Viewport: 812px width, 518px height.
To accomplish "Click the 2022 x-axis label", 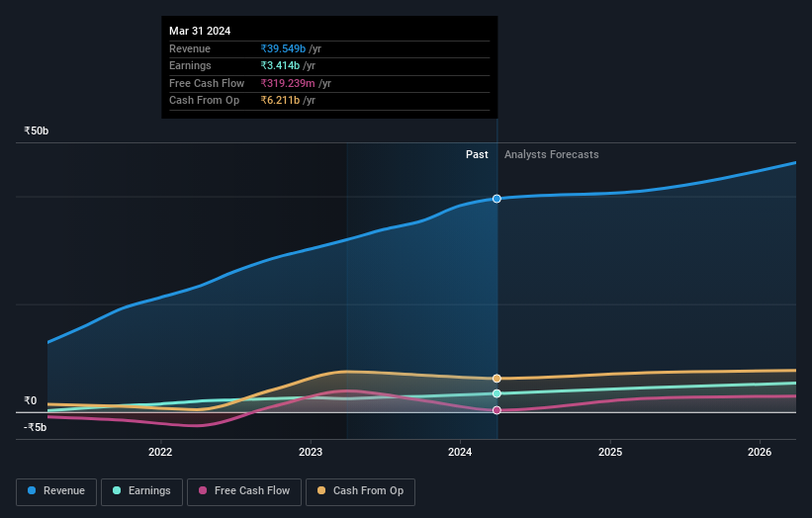I will (x=160, y=452).
